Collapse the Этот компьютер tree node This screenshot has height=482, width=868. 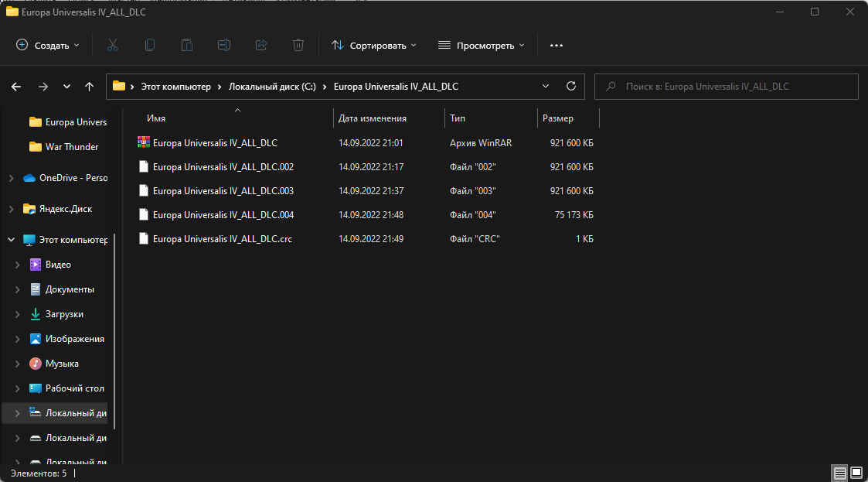point(11,240)
